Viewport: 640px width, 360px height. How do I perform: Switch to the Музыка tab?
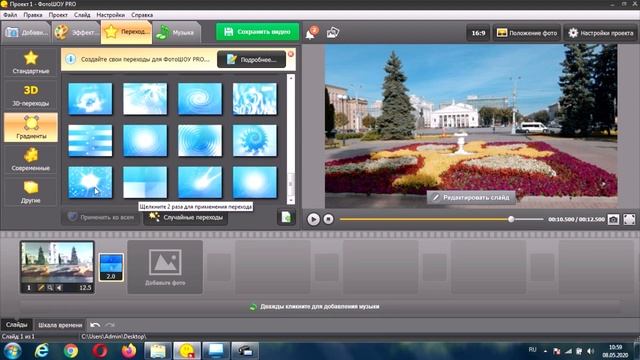[x=177, y=32]
